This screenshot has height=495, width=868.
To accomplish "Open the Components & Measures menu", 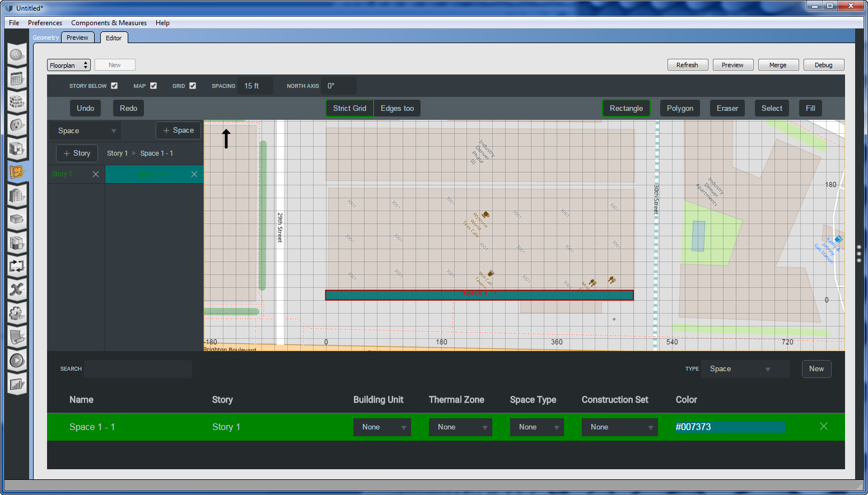I will [x=109, y=23].
